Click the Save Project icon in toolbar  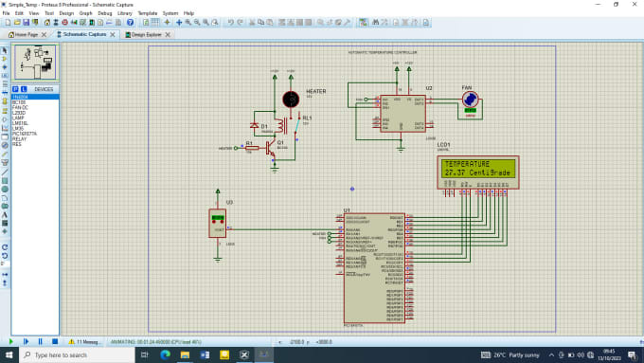27,22
